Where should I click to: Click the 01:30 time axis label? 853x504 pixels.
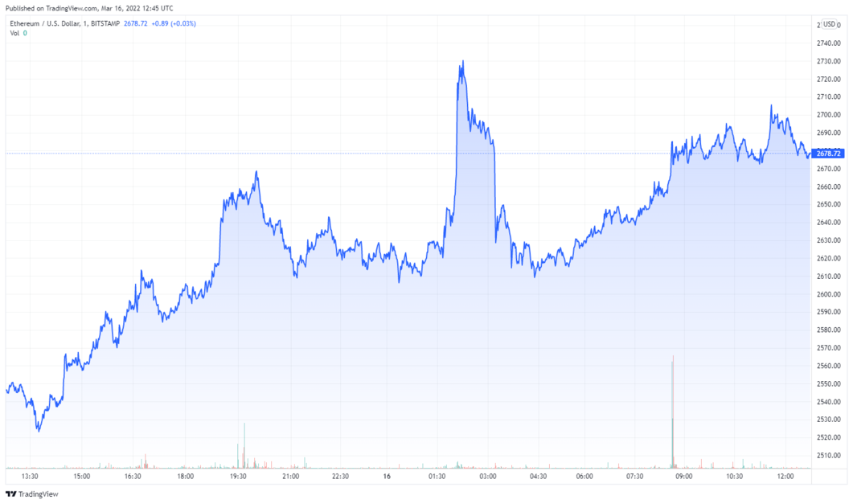pos(437,477)
